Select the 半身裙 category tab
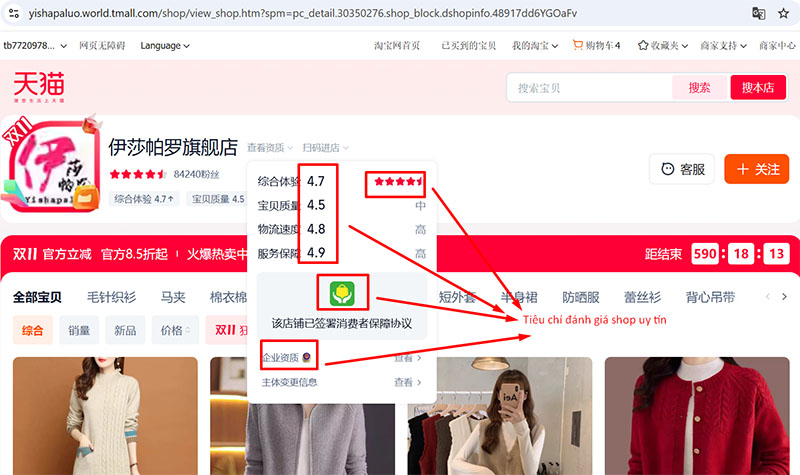This screenshot has height=475, width=800. coord(519,297)
